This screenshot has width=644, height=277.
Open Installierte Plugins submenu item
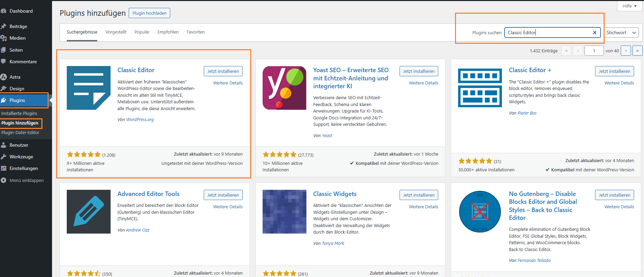pos(19,113)
